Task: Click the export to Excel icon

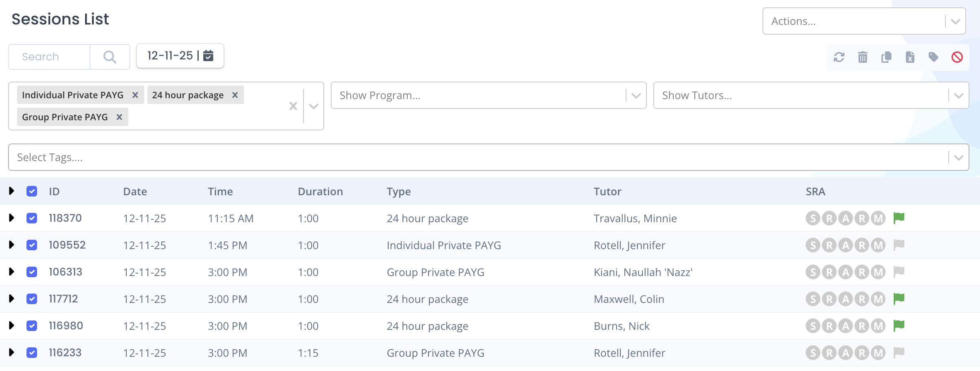Action: (910, 57)
